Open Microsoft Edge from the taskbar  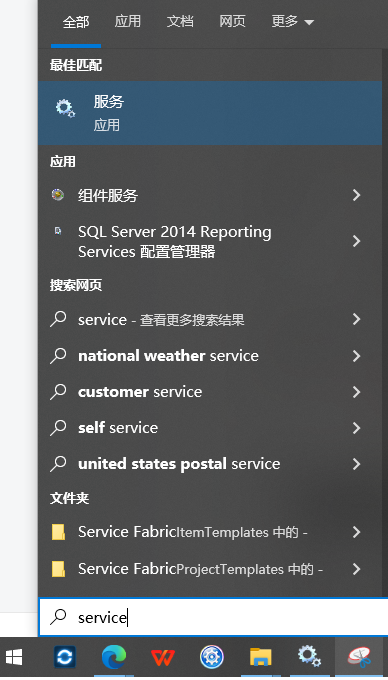pyautogui.click(x=114, y=657)
